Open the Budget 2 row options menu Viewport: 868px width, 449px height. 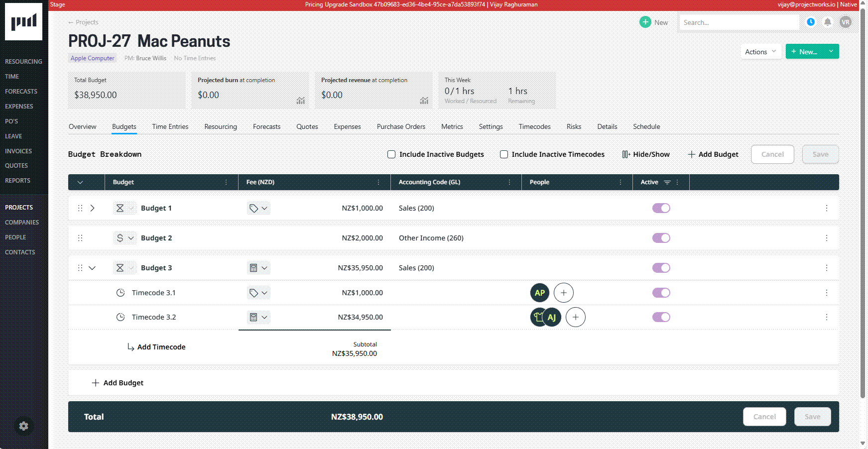tap(826, 238)
